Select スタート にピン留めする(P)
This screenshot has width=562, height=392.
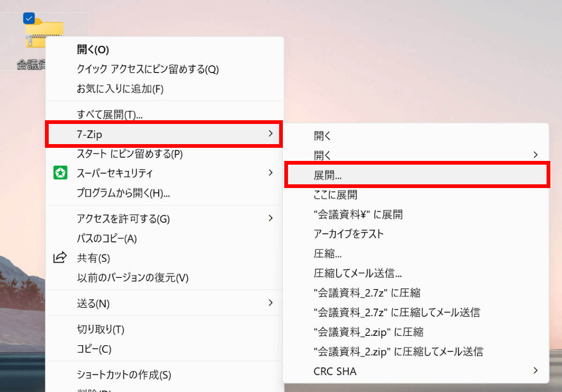point(165,153)
